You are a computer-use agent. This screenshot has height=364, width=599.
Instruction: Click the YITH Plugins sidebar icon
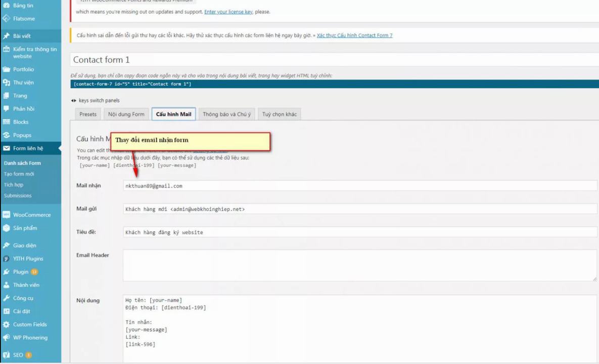pos(7,258)
